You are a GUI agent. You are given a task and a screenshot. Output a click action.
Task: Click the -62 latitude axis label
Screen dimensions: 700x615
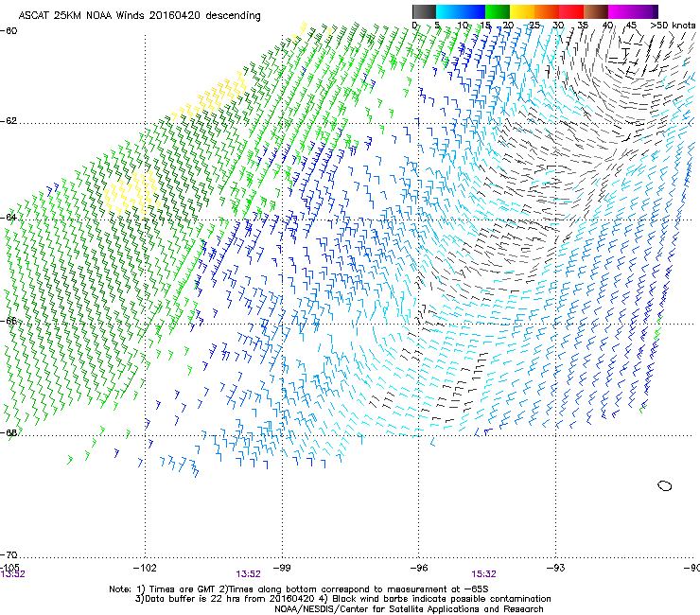[x=9, y=121]
